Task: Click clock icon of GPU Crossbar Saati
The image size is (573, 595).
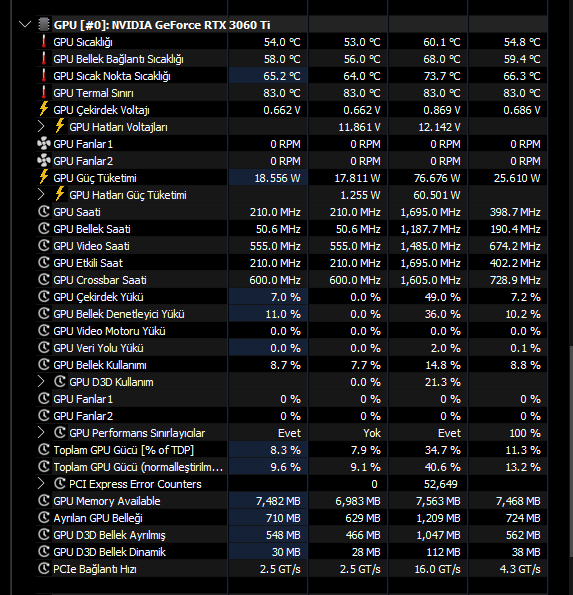Action: 44,279
